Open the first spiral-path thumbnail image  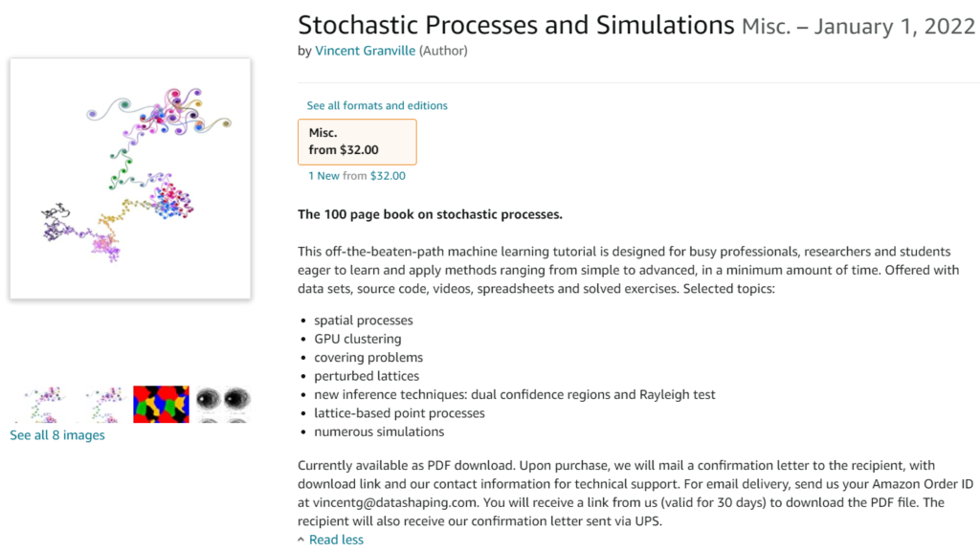(x=44, y=405)
